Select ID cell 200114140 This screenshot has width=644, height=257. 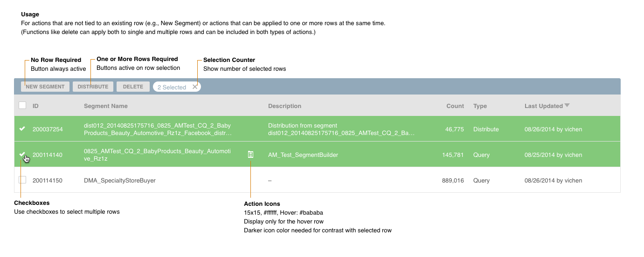[47, 155]
